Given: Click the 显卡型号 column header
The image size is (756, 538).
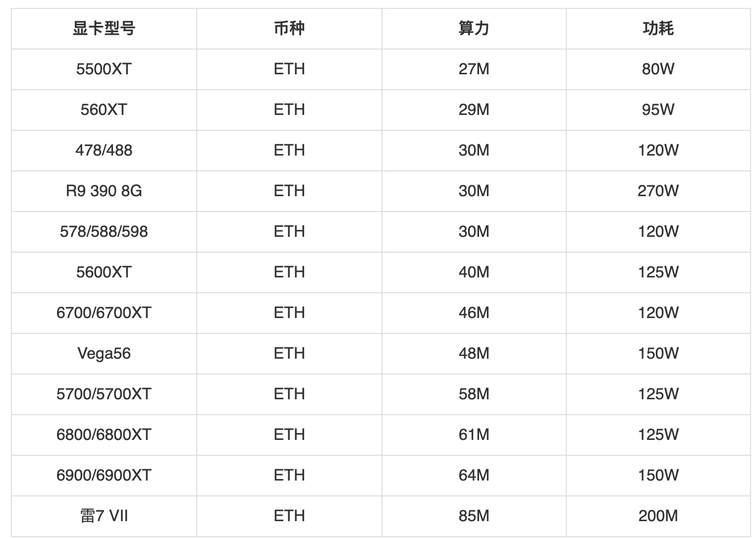Looking at the screenshot, I should point(104,29).
